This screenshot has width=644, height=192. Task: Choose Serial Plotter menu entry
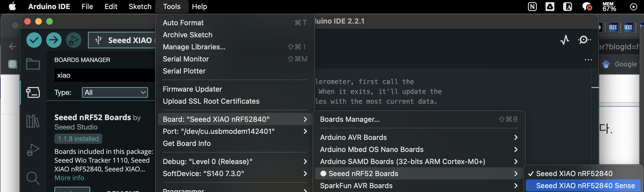[235, 71]
